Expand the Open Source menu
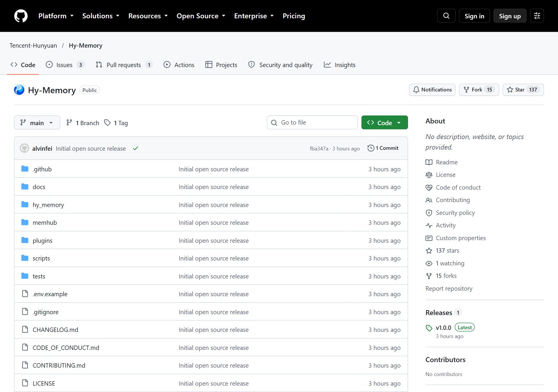This screenshot has width=558, height=392. pos(201,16)
